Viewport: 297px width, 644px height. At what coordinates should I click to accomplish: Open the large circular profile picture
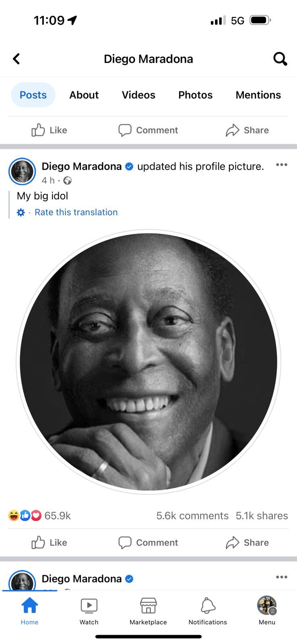click(148, 361)
